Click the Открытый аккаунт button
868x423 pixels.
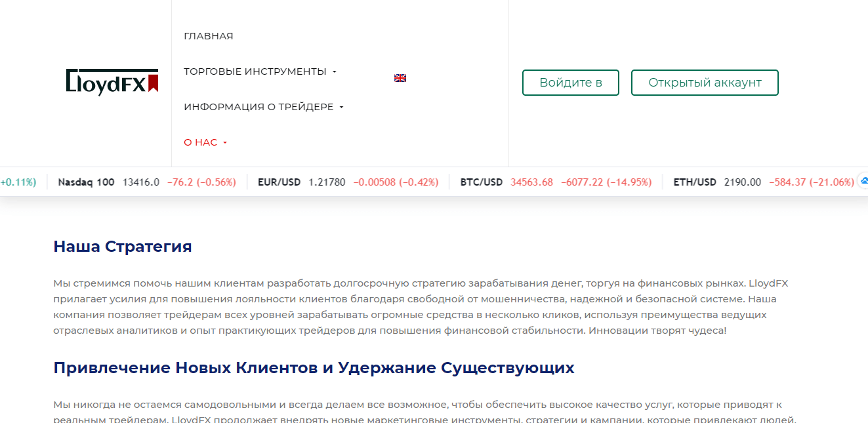(x=705, y=83)
